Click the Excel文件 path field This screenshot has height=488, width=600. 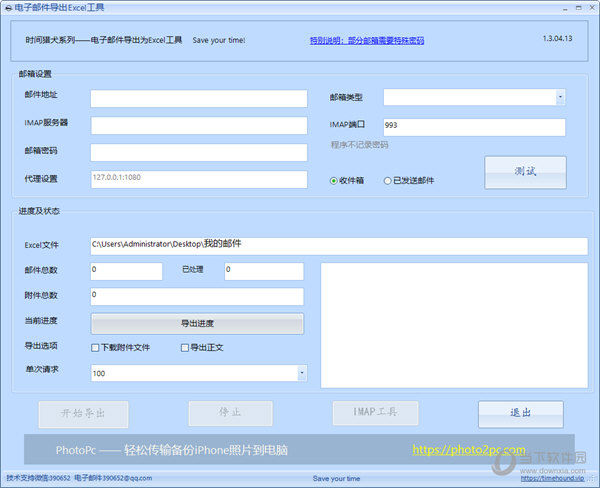[x=339, y=246]
